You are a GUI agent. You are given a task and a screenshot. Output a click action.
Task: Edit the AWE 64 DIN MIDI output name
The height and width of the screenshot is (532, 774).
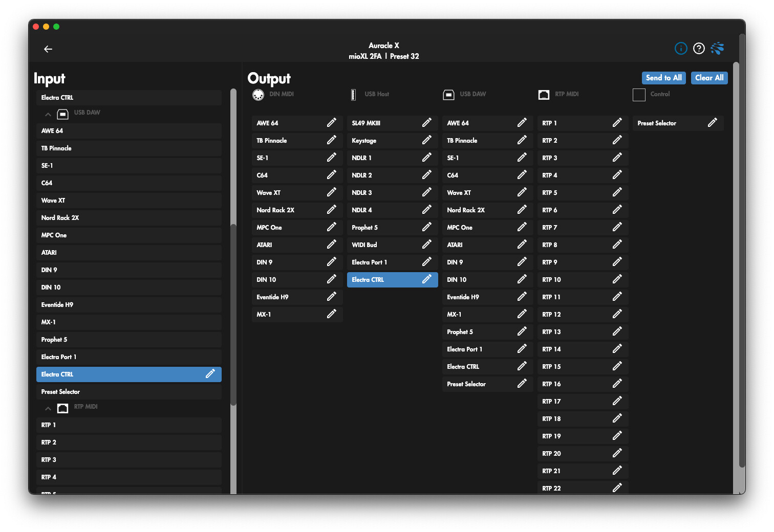pos(332,123)
